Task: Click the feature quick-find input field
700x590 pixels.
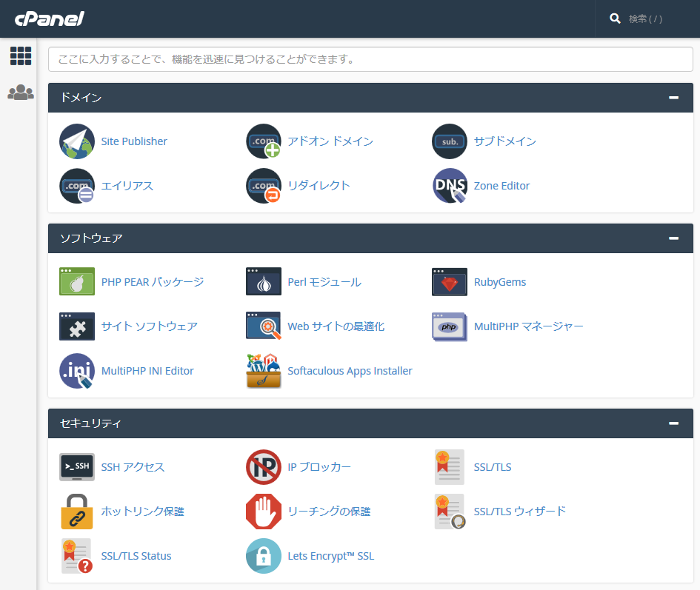Action: tap(370, 59)
